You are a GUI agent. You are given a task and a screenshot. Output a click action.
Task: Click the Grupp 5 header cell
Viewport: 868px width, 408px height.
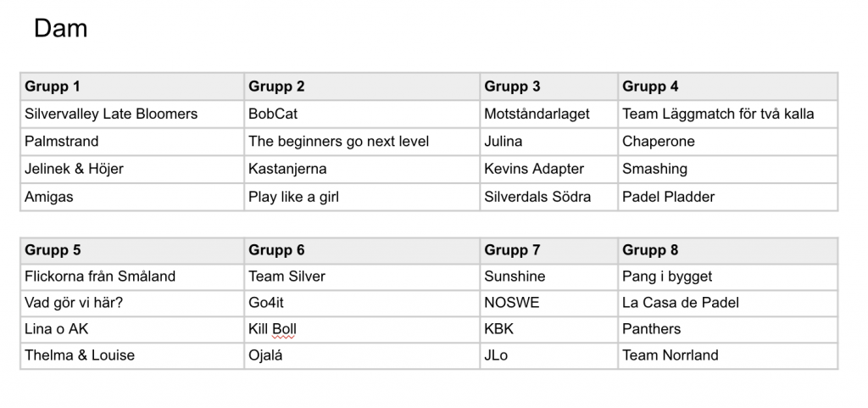point(132,250)
